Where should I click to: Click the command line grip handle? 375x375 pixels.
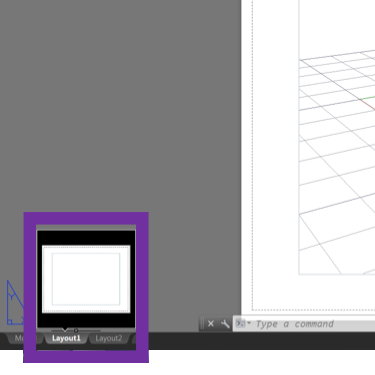(x=202, y=324)
